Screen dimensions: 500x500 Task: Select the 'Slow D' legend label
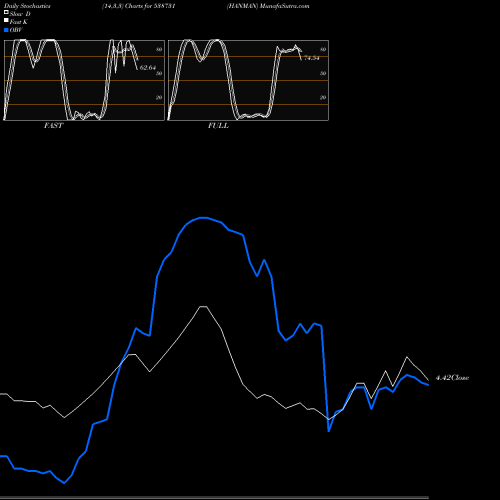[20, 14]
